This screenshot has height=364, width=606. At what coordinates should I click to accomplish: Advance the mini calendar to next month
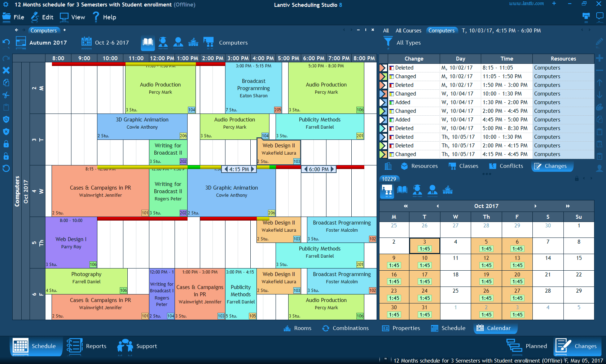[x=535, y=206]
